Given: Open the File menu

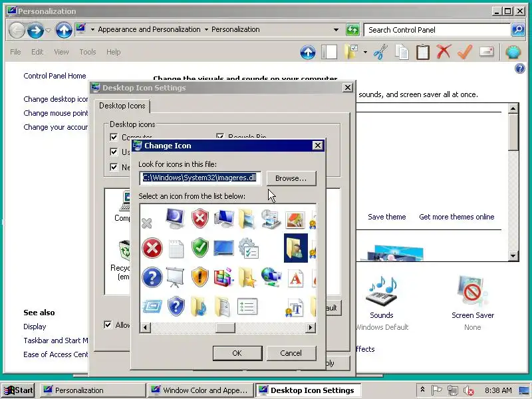Looking at the screenshot, I should coord(15,52).
